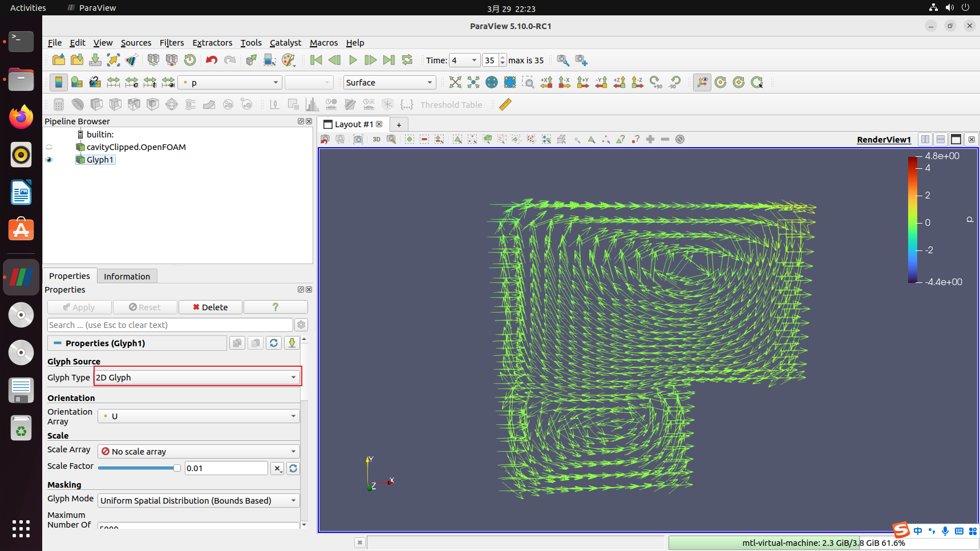The image size is (980, 551).
Task: Click Rescale to data range icon
Action: click(114, 82)
